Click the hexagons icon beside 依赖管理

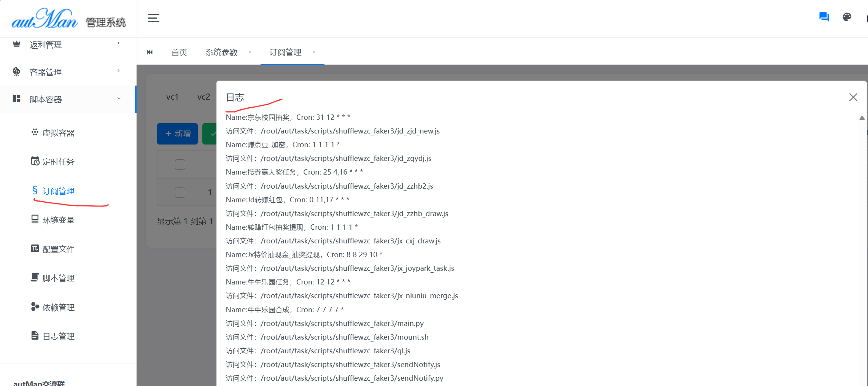pyautogui.click(x=35, y=307)
